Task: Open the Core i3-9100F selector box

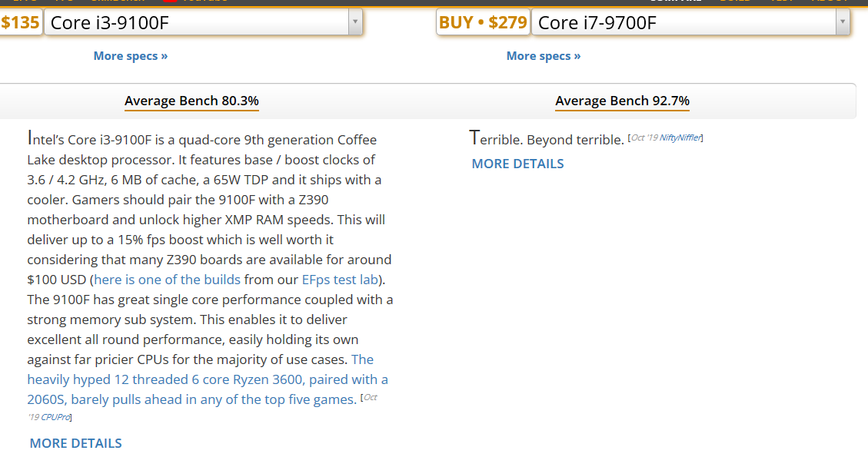Action: point(196,23)
